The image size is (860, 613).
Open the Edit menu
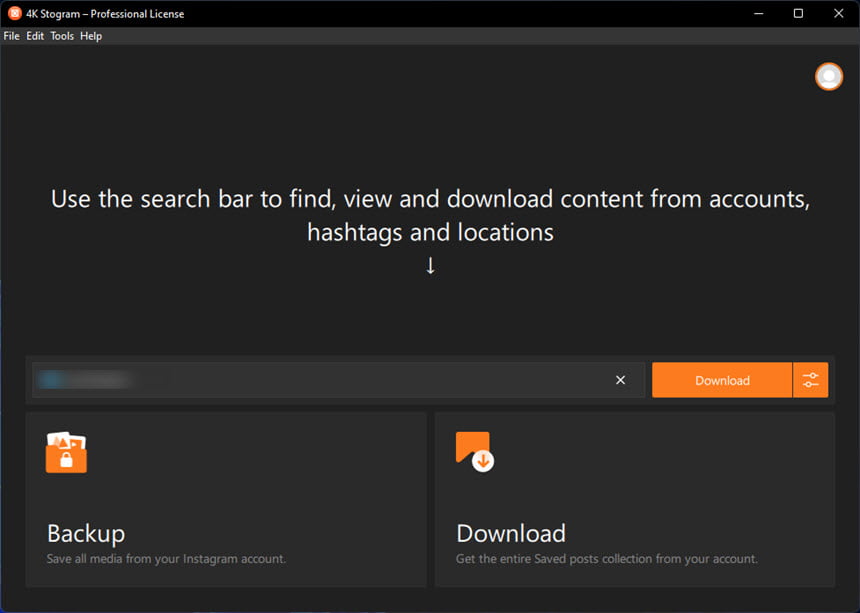click(x=35, y=36)
